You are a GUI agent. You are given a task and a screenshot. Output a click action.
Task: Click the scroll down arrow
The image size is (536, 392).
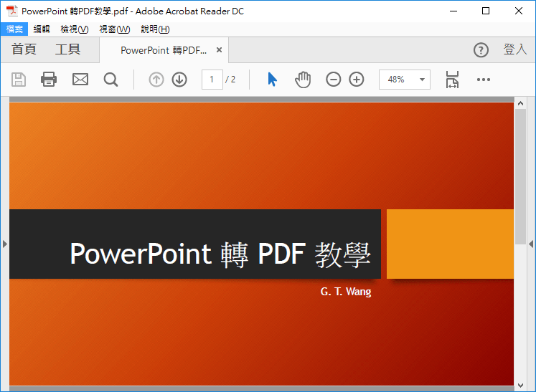521,386
